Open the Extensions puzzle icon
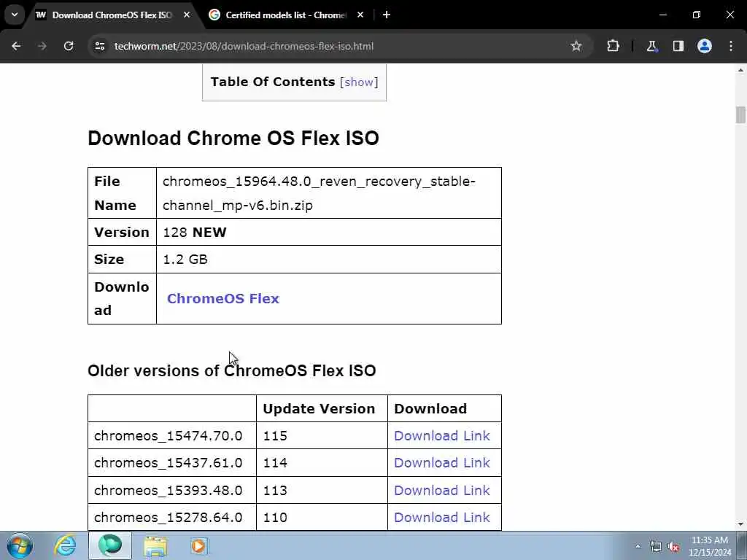747x560 pixels. pyautogui.click(x=613, y=46)
